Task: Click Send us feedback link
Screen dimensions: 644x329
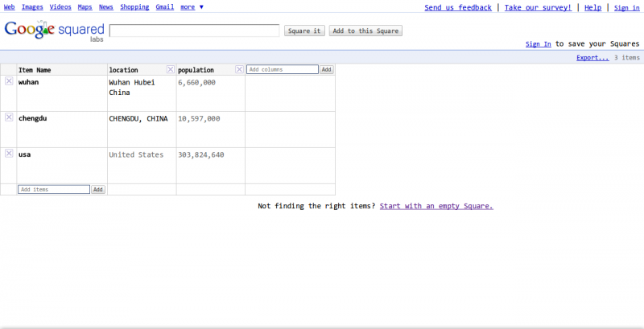Action: [x=458, y=7]
